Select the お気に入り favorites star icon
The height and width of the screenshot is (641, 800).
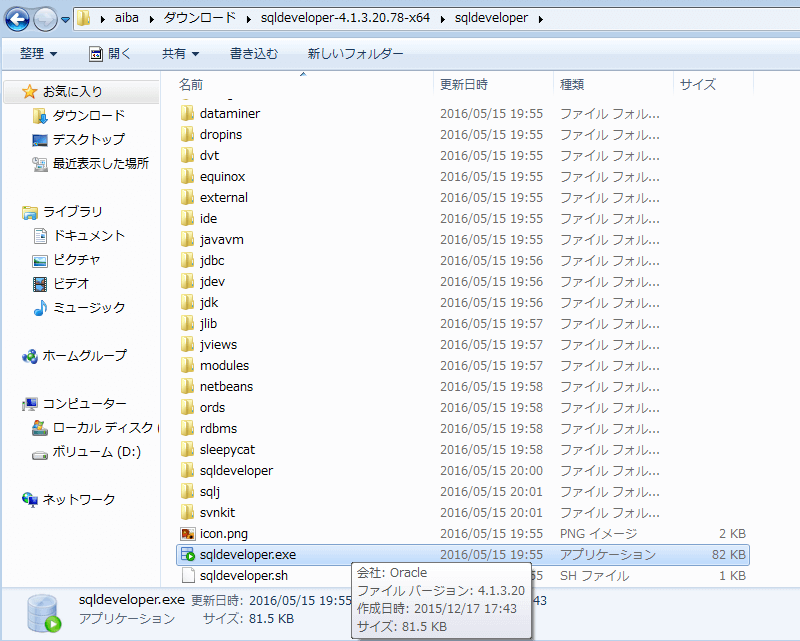[30, 92]
